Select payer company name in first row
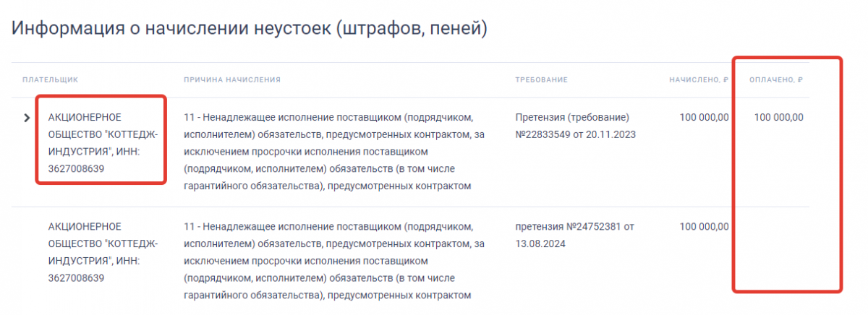 pos(101,134)
